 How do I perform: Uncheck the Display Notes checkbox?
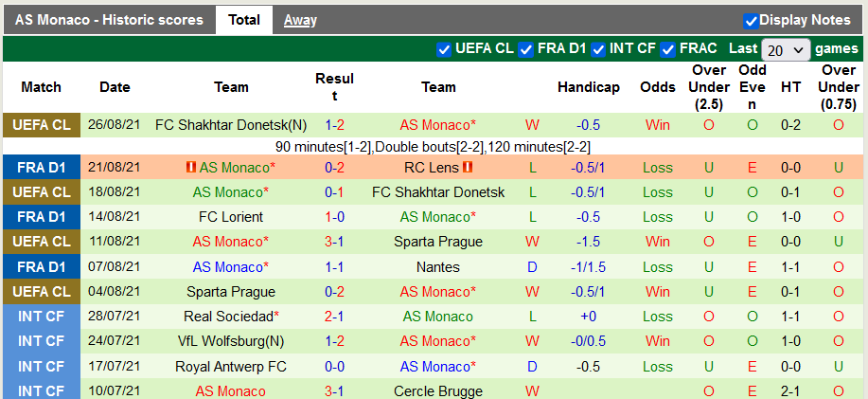click(x=752, y=20)
